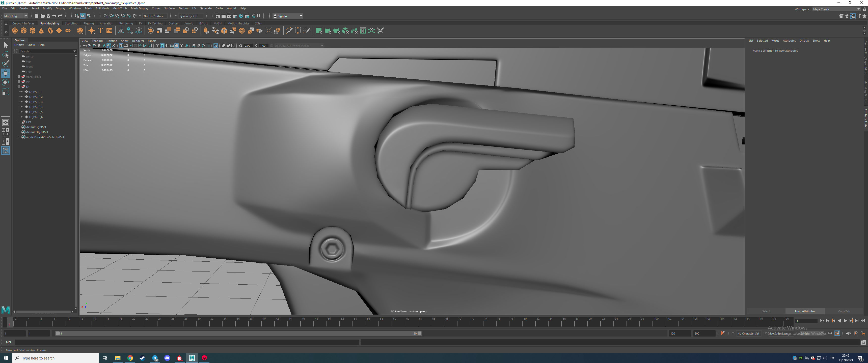Click the UV Editor checkered icon
Viewport: 868px width, 363px height.
click(x=363, y=31)
